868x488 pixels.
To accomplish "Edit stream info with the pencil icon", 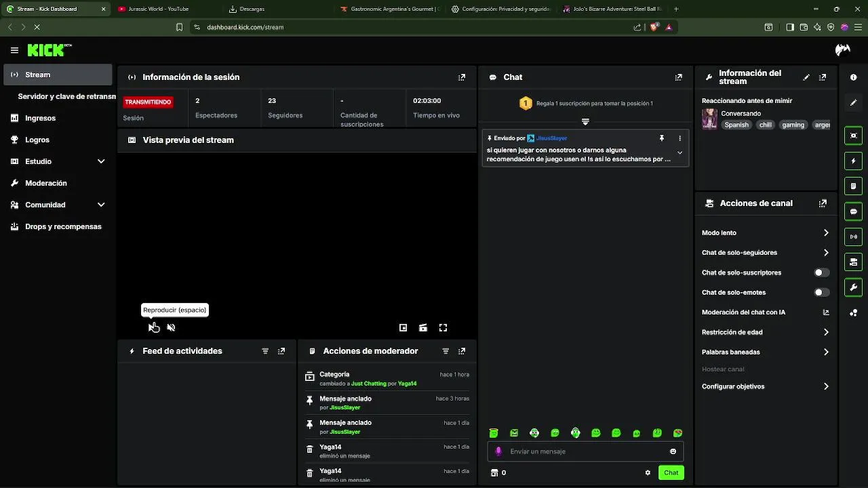I will [806, 77].
